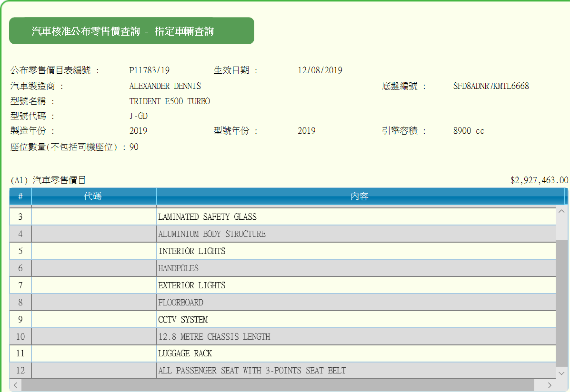Click the '#' column header
This screenshot has height=392, width=570.
point(20,196)
